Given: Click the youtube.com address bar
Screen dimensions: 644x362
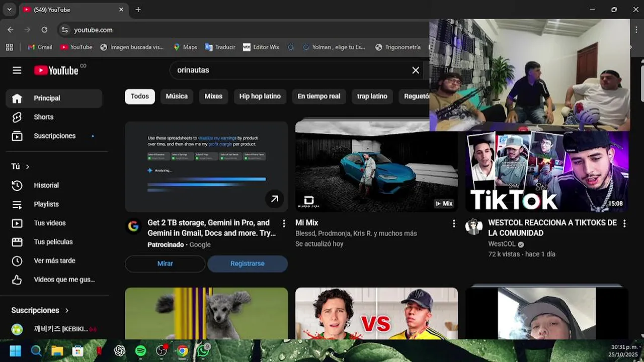Looking at the screenshot, I should [242, 30].
